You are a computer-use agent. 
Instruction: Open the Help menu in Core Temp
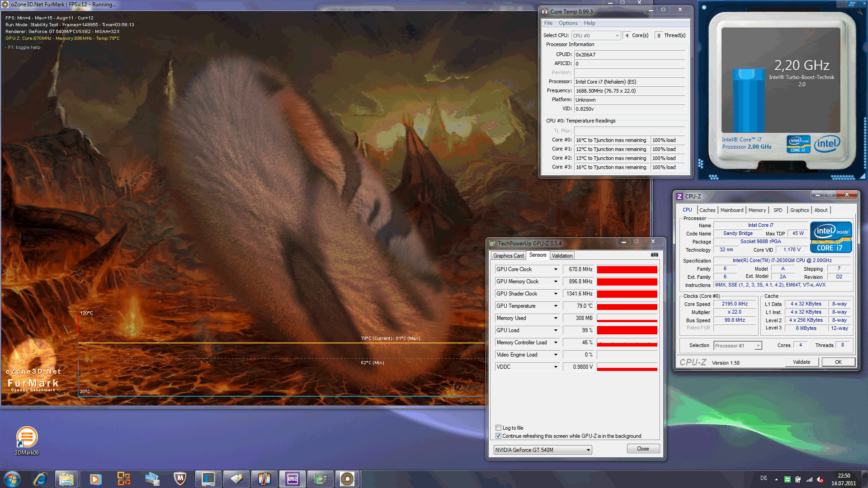tap(589, 23)
